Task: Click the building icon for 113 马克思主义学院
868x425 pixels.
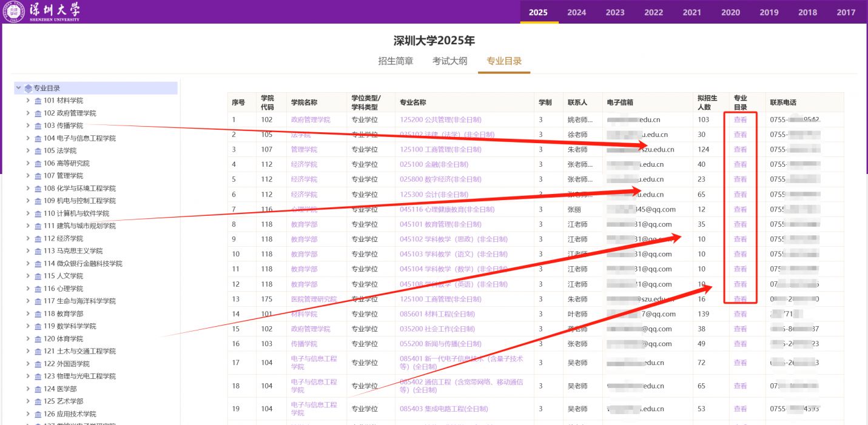Action: point(38,251)
